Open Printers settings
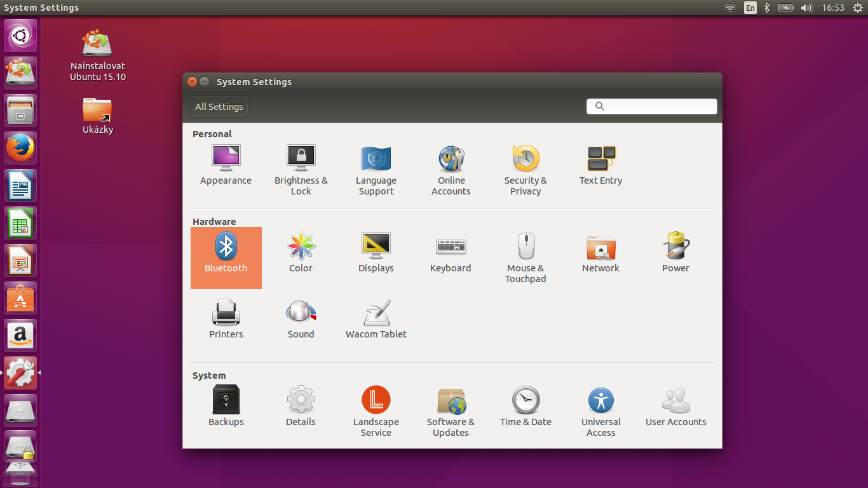This screenshot has width=868, height=488. click(x=226, y=318)
